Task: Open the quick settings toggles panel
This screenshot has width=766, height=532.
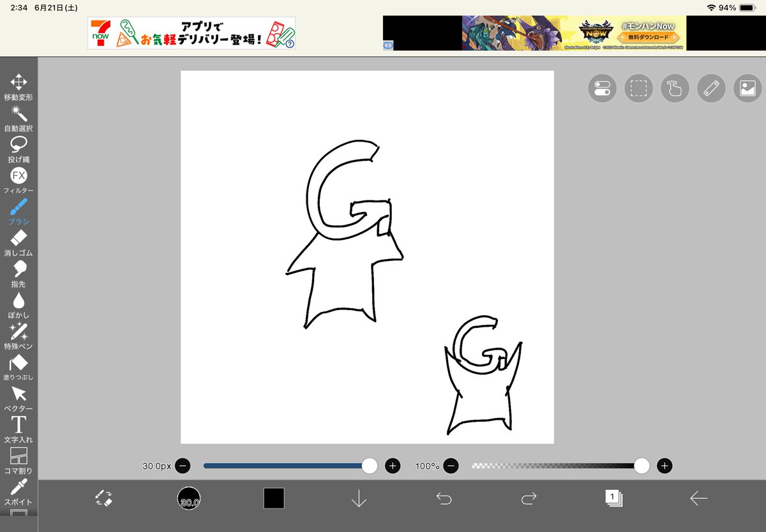Action: (x=601, y=88)
